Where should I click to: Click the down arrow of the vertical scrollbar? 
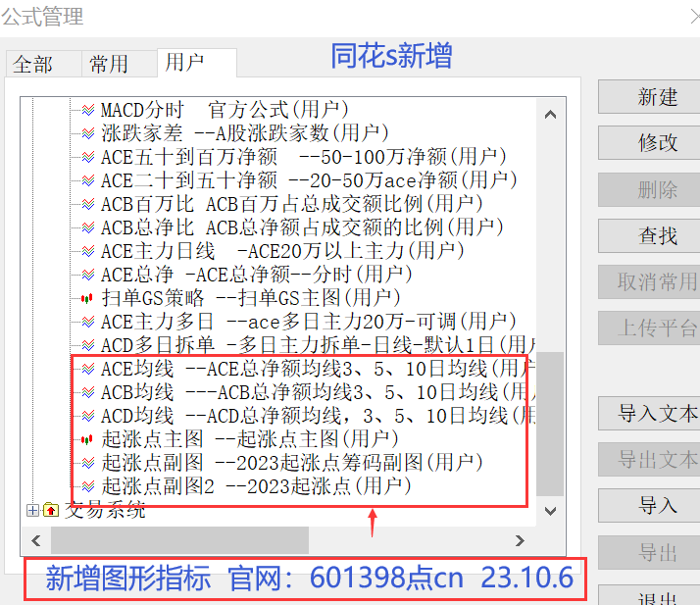click(550, 511)
